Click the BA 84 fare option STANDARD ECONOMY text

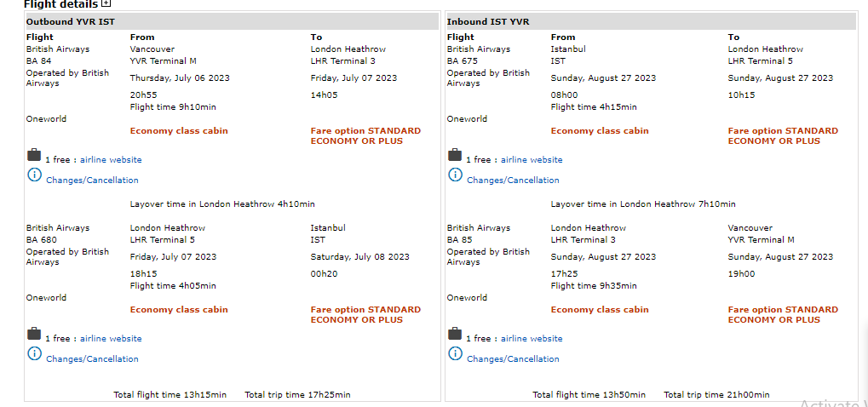365,136
